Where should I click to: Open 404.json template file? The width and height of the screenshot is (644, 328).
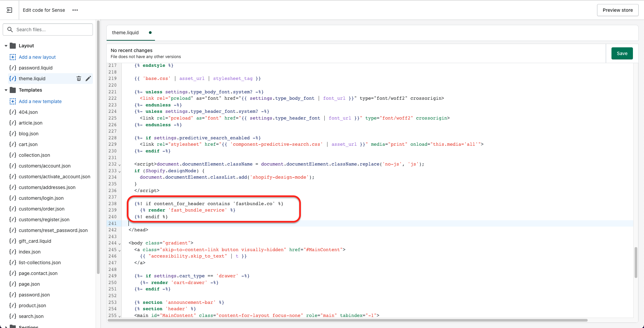coord(28,112)
